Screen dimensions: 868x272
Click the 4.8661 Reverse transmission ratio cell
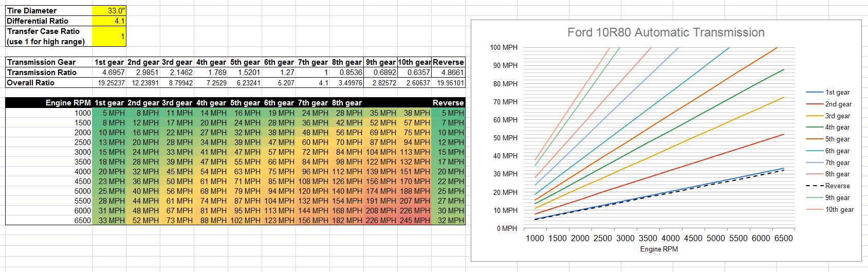click(x=449, y=72)
